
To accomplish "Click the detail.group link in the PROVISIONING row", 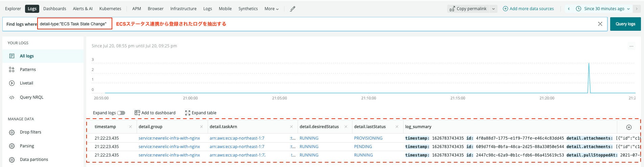I will (x=169, y=138).
